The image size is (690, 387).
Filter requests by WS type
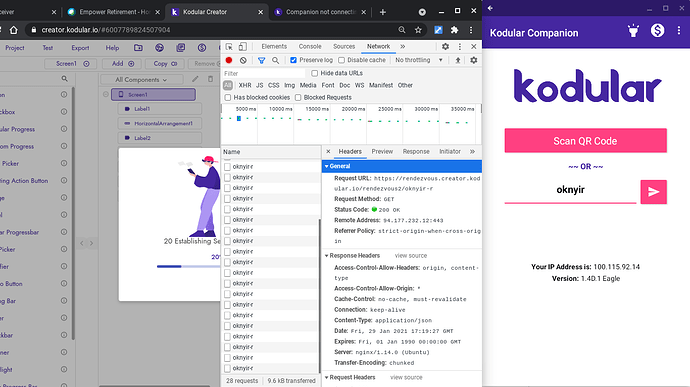[360, 85]
